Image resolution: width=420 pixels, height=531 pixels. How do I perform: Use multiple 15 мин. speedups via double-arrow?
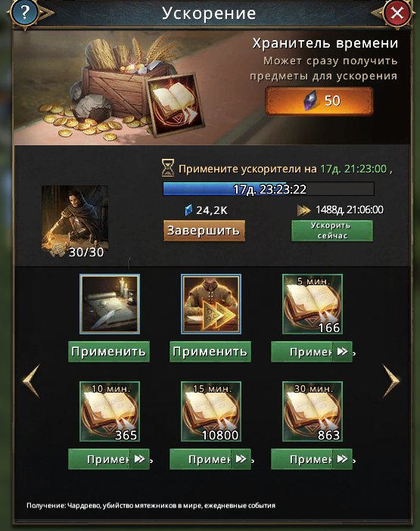tap(241, 459)
